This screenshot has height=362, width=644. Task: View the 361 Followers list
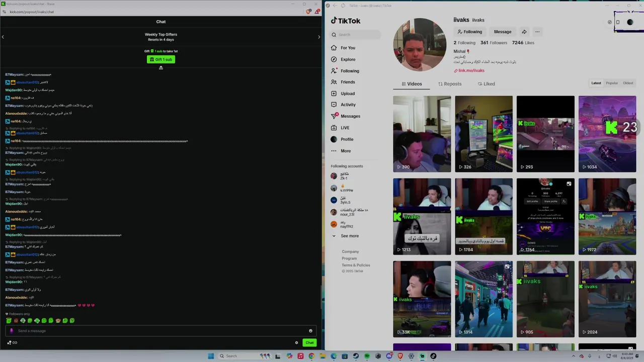click(x=494, y=43)
